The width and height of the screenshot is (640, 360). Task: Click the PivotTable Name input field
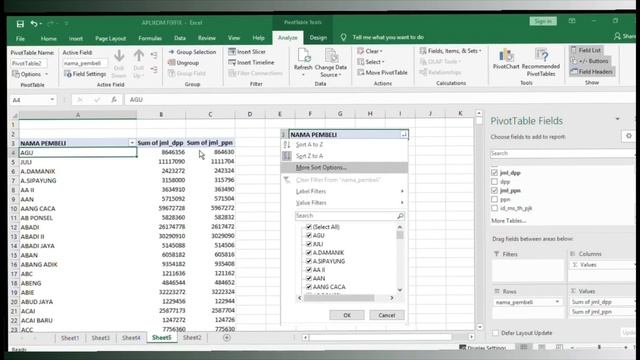click(x=28, y=64)
